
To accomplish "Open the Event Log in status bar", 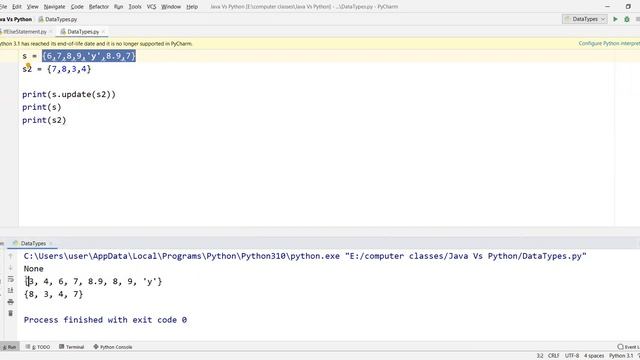I will point(629,347).
